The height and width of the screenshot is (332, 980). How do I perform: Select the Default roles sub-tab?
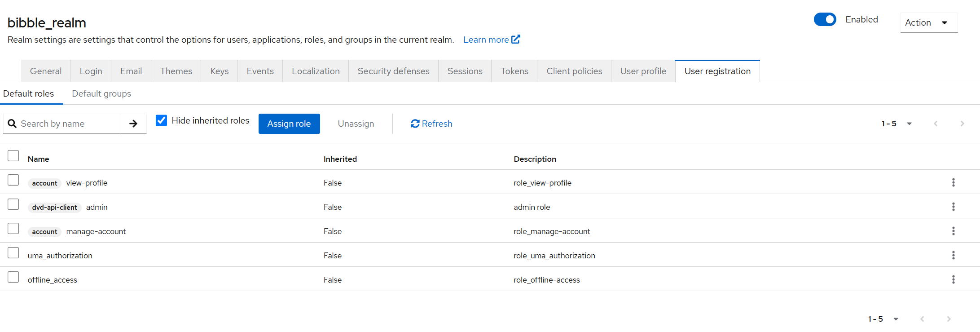[29, 93]
